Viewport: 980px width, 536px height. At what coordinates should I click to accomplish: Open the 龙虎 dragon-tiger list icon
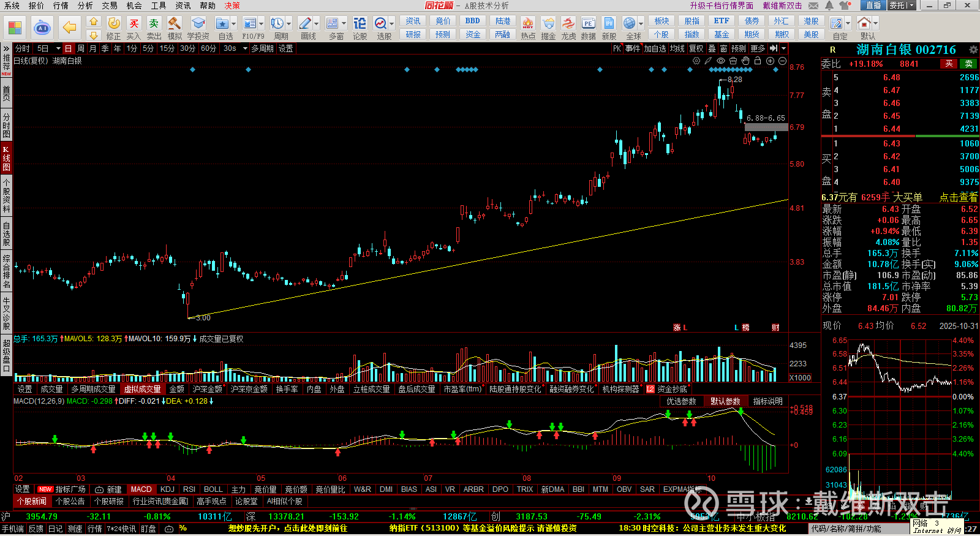click(x=568, y=24)
